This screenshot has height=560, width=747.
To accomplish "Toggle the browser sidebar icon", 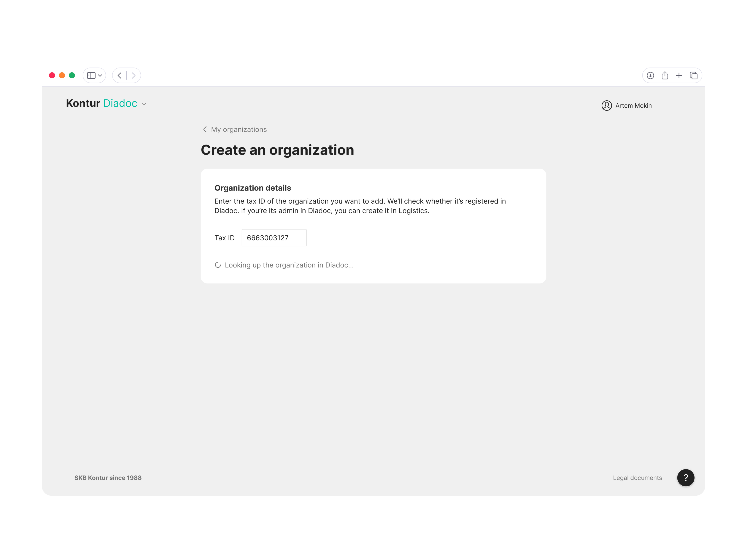I will [x=91, y=75].
